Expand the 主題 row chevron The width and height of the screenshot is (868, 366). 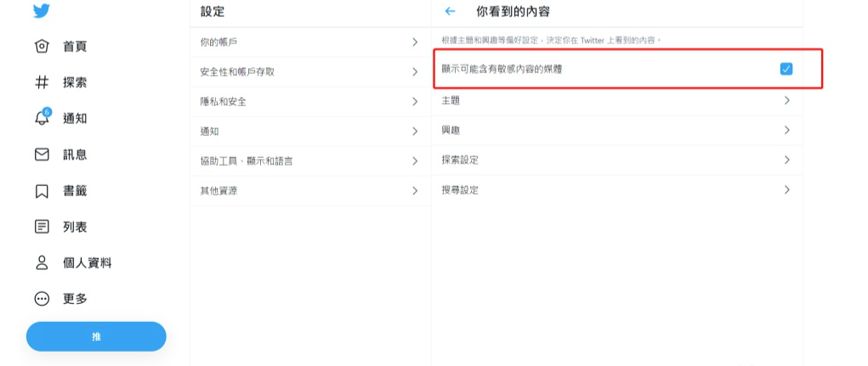pos(786,100)
